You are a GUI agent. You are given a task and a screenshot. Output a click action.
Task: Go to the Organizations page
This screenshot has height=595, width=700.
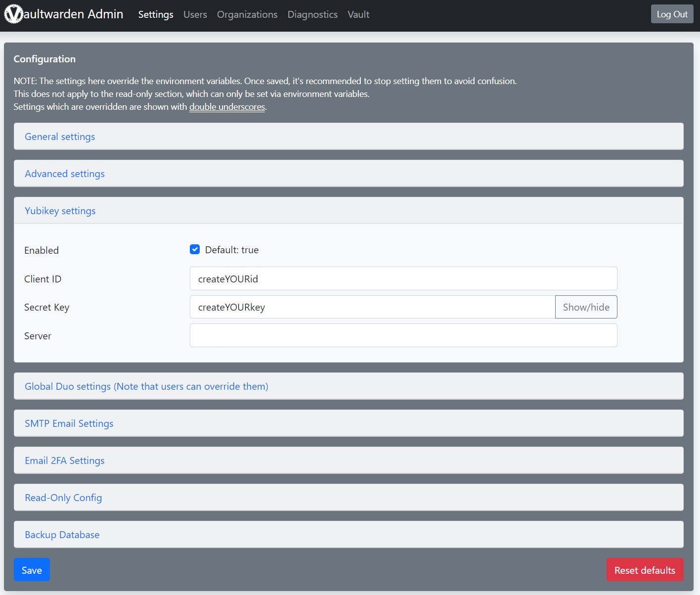[247, 14]
